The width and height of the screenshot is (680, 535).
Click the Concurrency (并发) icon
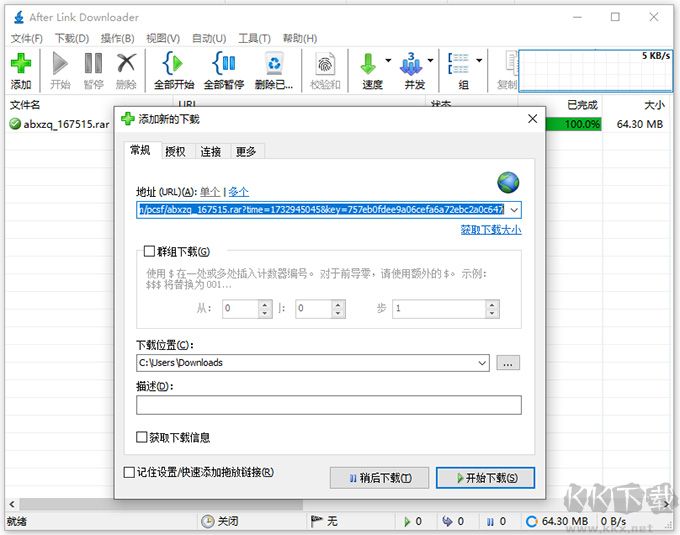tap(411, 64)
